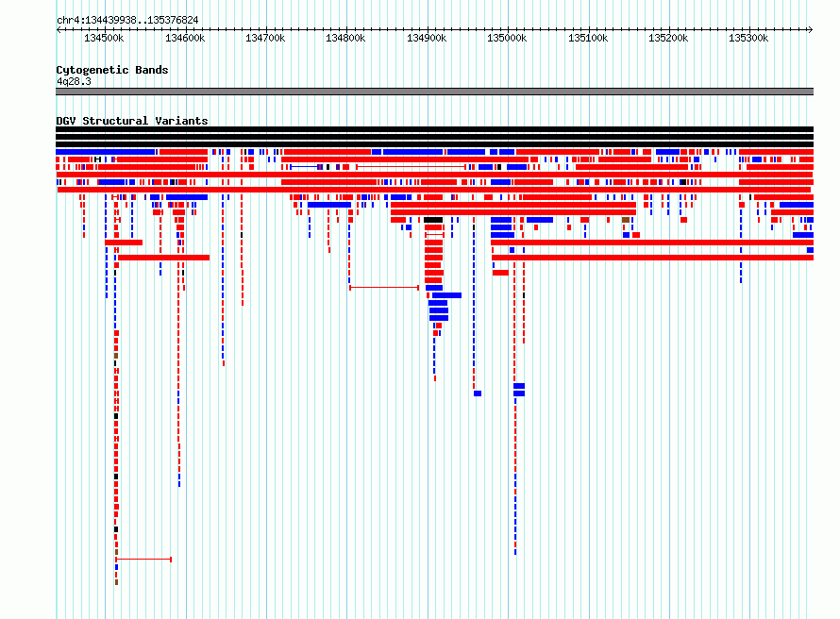Select the black variant bar near 134900k
The width and height of the screenshot is (840, 619).
coord(433,220)
